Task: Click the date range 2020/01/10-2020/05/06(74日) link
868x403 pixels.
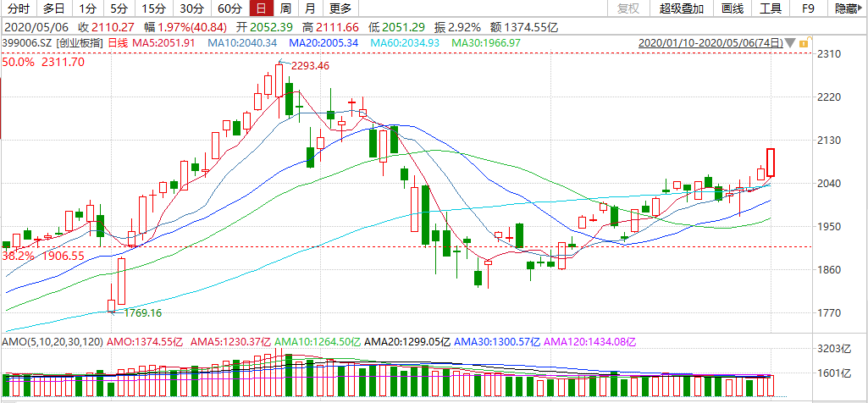Action: (710, 42)
